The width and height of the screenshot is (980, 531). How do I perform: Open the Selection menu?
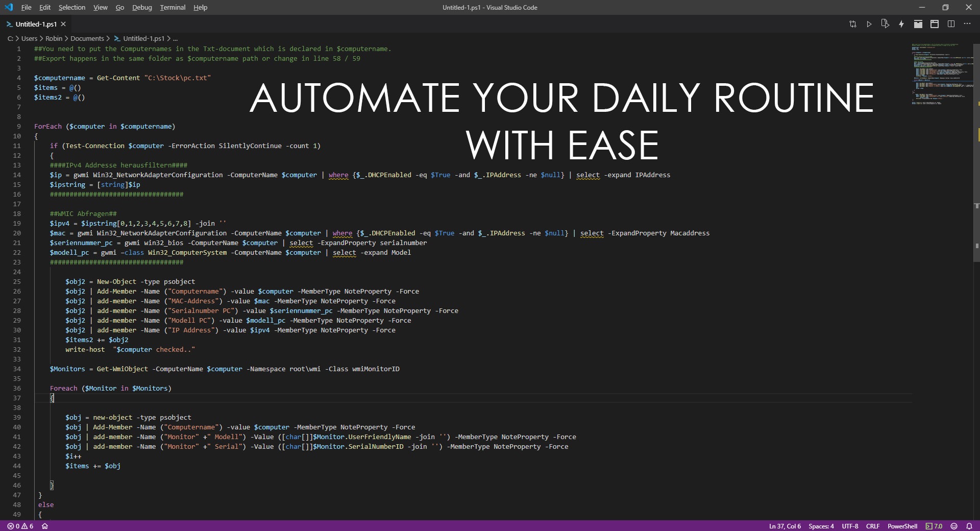tap(72, 7)
